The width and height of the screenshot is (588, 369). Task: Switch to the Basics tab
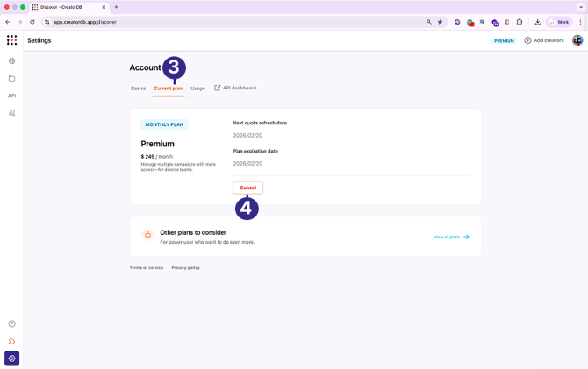tap(138, 89)
